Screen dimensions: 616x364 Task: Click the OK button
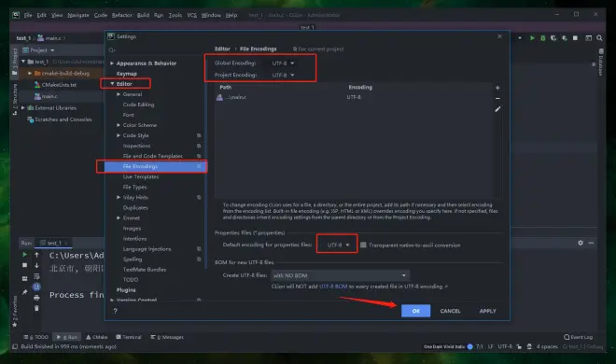pos(415,311)
